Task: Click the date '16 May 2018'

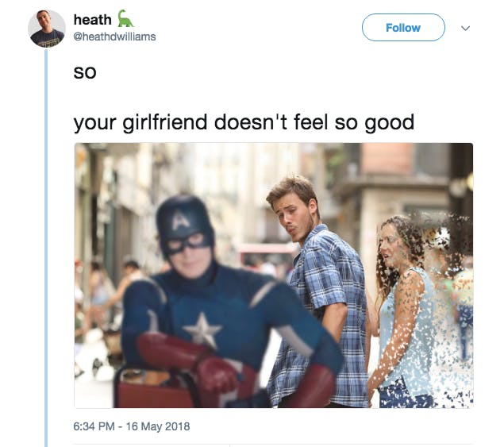Action: click(158, 426)
